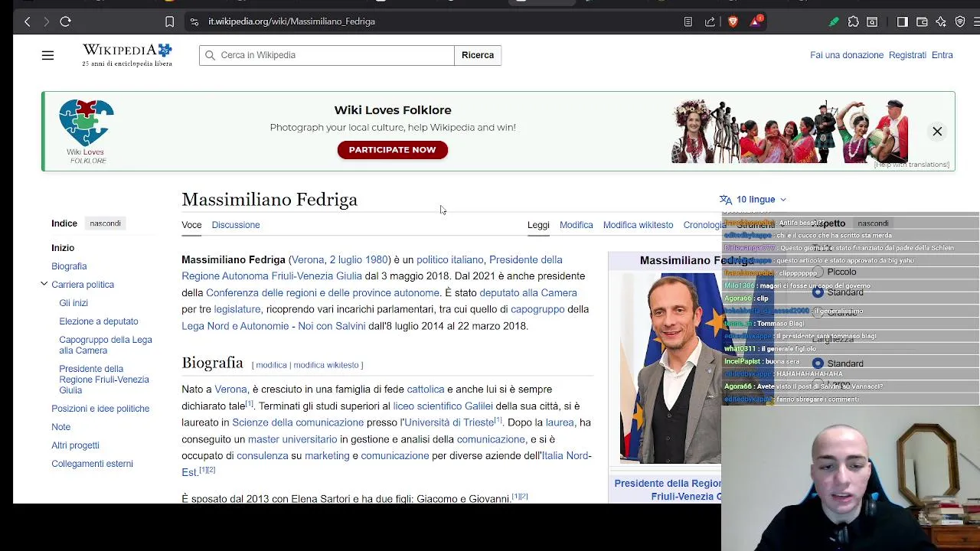Click the help with translations banner link

(911, 165)
